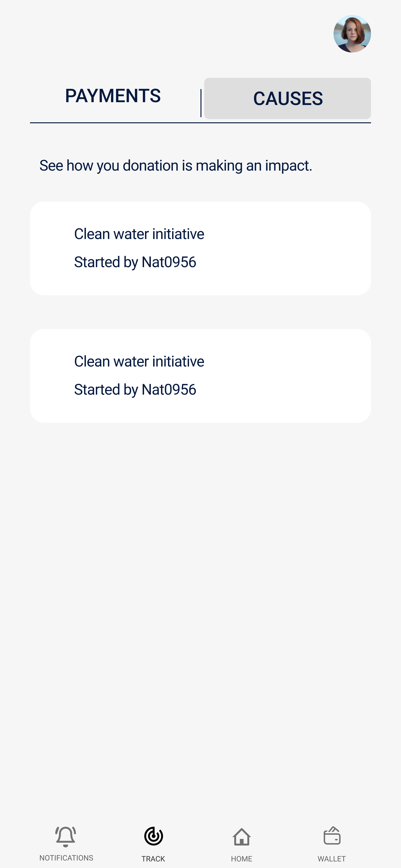Switch to the CAUSES tab
This screenshot has width=401, height=868.
pos(288,98)
